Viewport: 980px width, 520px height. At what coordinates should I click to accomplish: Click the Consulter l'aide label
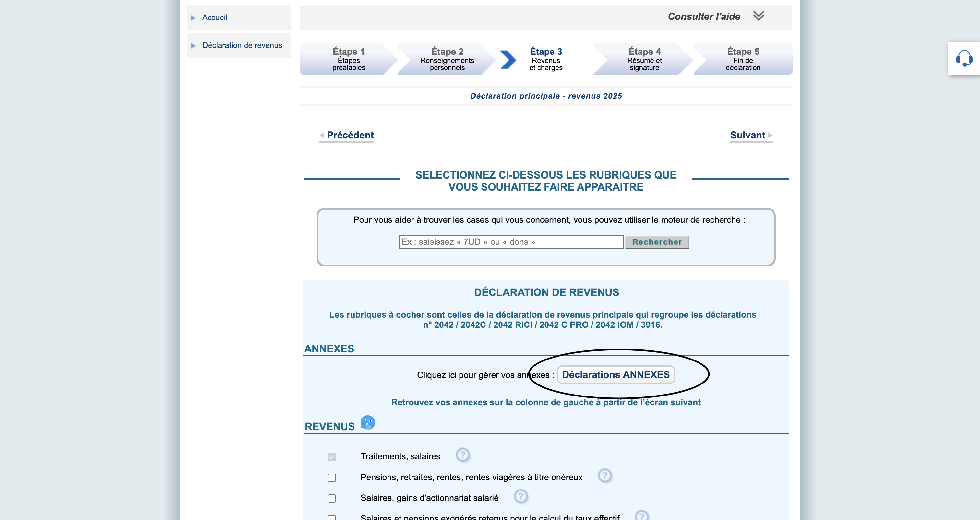pos(704,16)
